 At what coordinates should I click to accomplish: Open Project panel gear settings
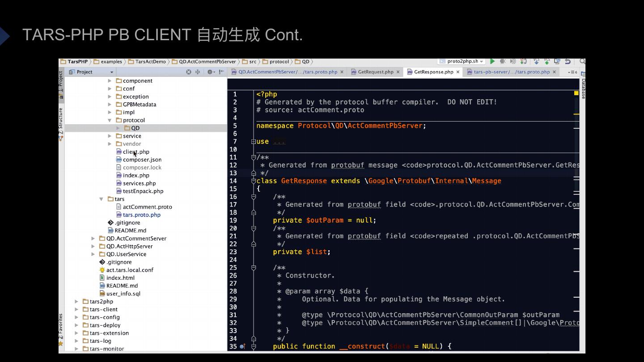coord(210,72)
